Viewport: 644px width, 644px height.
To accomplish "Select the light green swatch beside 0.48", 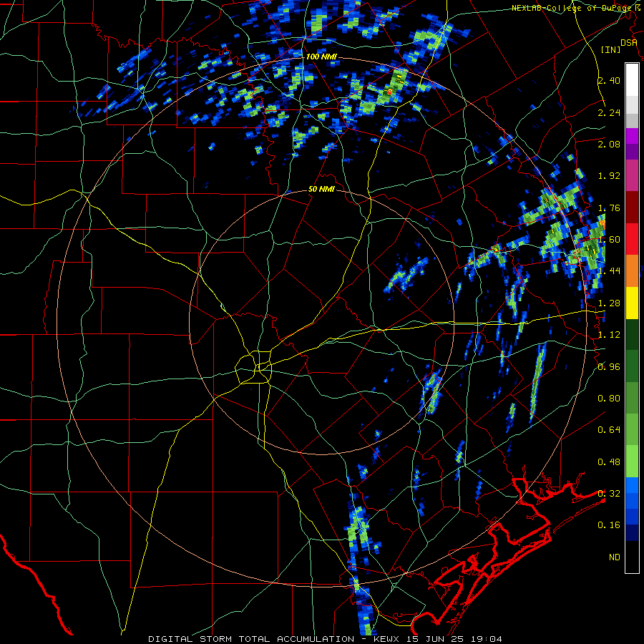I will [632, 462].
